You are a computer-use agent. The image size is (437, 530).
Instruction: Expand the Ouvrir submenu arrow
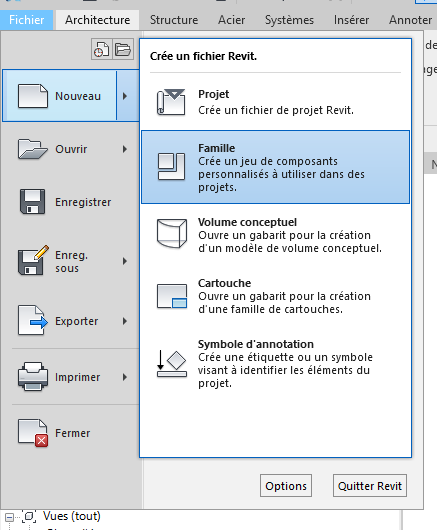pyautogui.click(x=125, y=149)
